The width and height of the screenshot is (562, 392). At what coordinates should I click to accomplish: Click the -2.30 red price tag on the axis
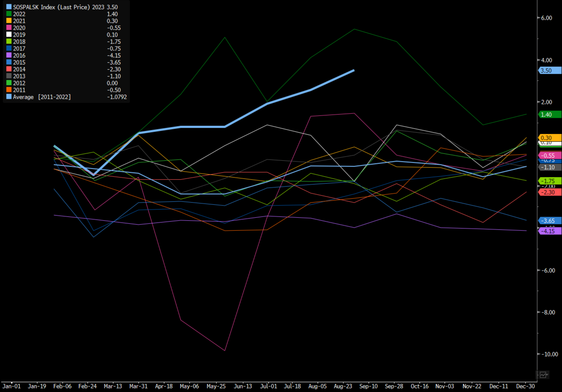[x=550, y=192]
